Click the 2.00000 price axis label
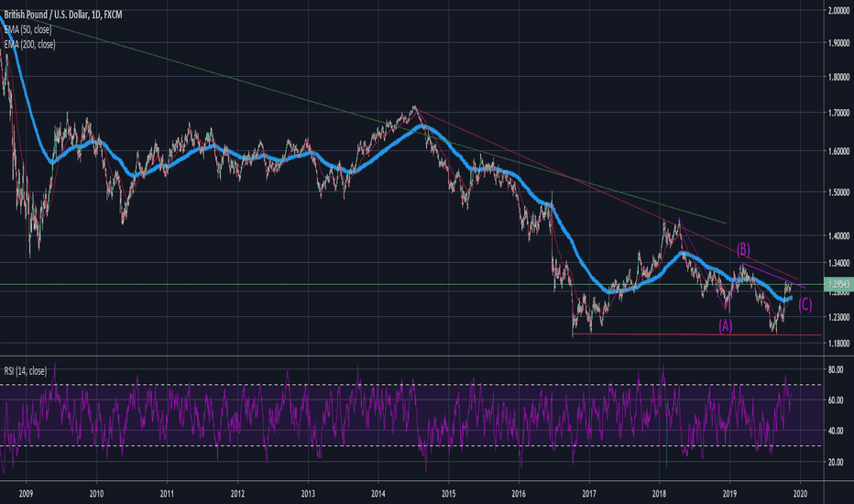The image size is (854, 504). coord(838,11)
